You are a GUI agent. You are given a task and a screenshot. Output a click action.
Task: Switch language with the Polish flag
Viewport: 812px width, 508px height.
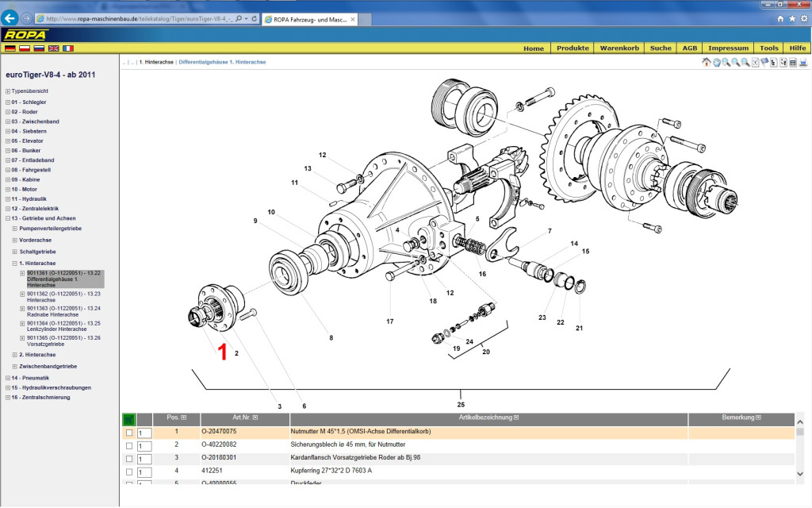pos(25,48)
